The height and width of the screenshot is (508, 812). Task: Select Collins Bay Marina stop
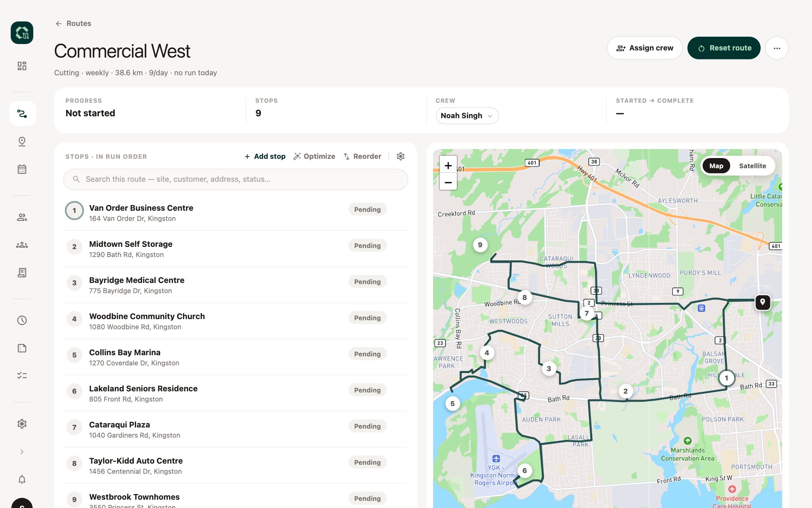[x=236, y=357]
